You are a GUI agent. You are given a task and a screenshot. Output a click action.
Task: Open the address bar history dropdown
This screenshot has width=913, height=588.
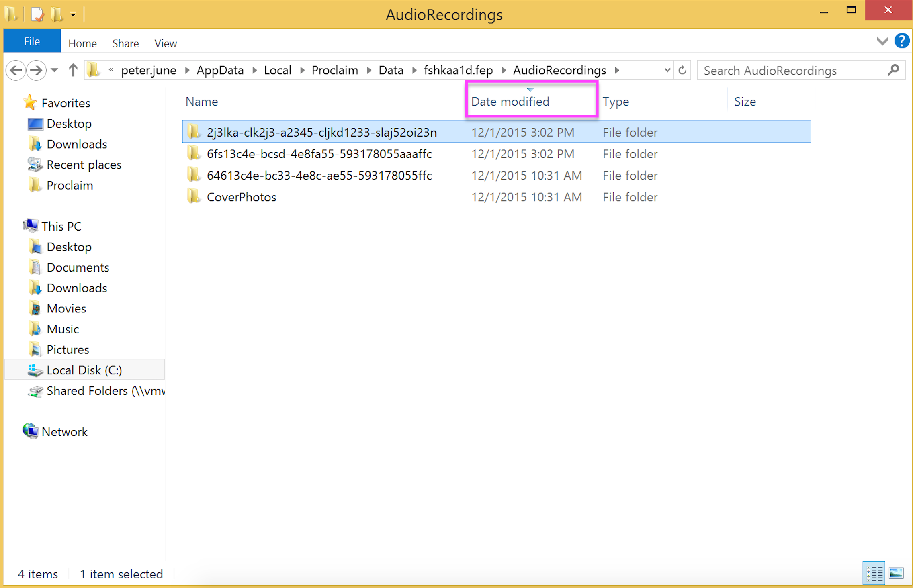click(667, 71)
